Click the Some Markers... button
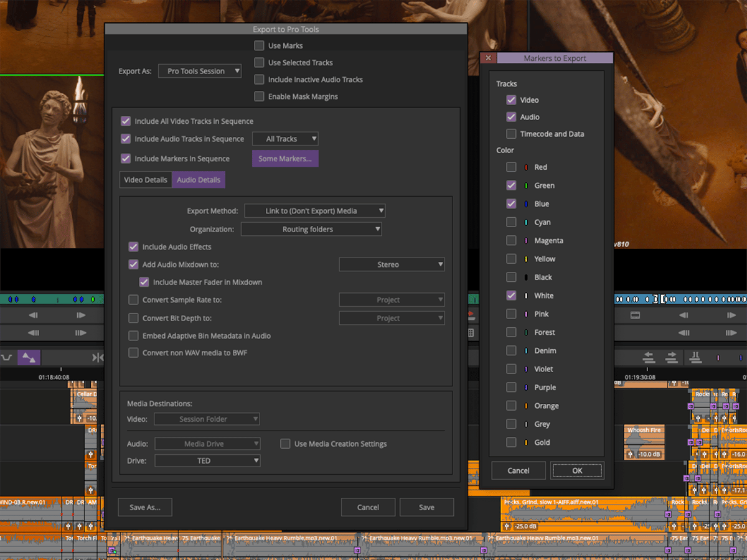The image size is (747, 560). [x=285, y=159]
